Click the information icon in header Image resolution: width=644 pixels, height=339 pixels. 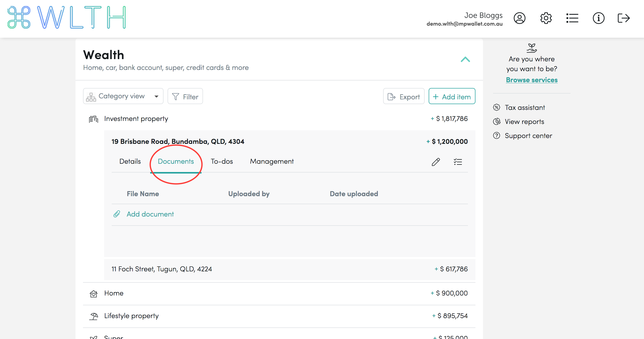pyautogui.click(x=598, y=18)
